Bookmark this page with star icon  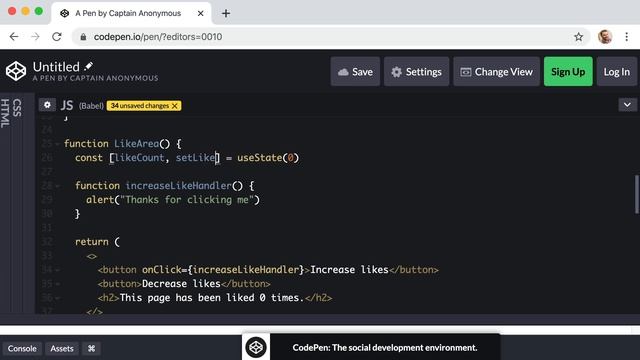click(x=578, y=37)
